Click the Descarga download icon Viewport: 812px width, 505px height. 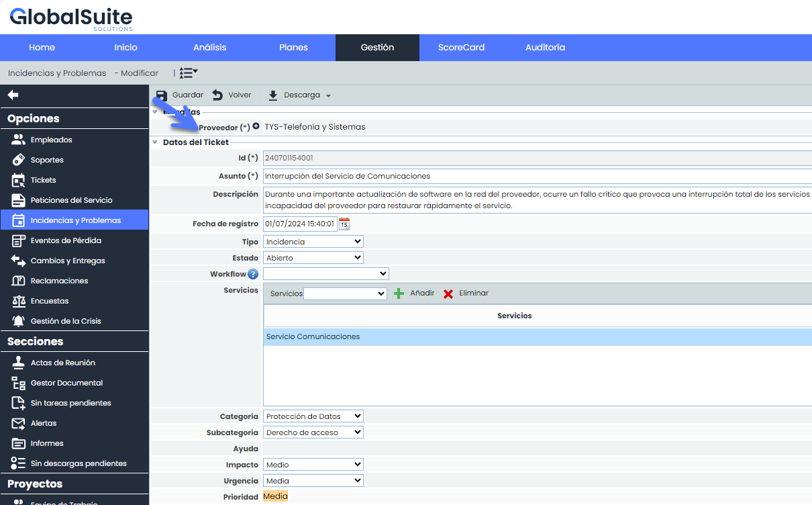273,95
